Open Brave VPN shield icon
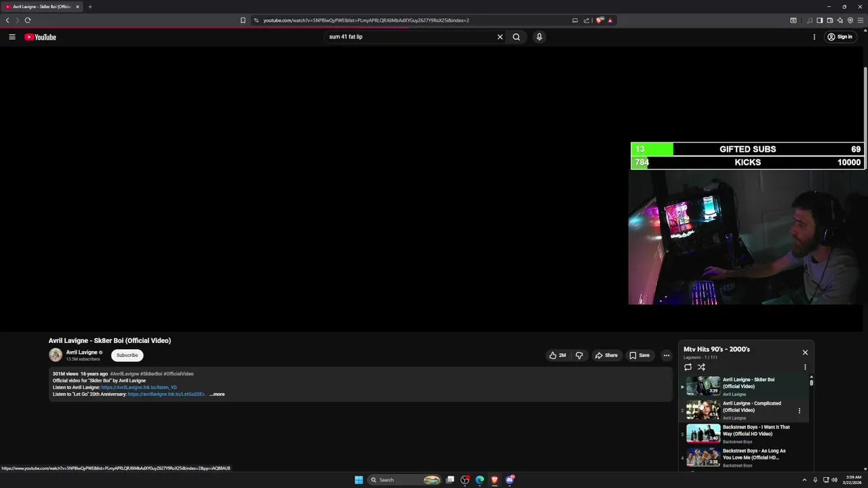This screenshot has width=868, height=488. [850, 20]
